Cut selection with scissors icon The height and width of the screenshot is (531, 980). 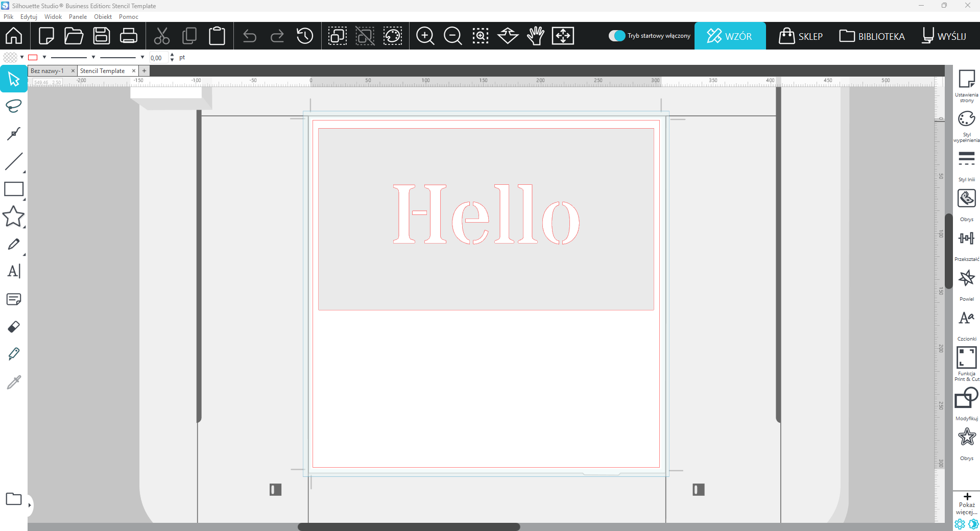[x=162, y=36]
